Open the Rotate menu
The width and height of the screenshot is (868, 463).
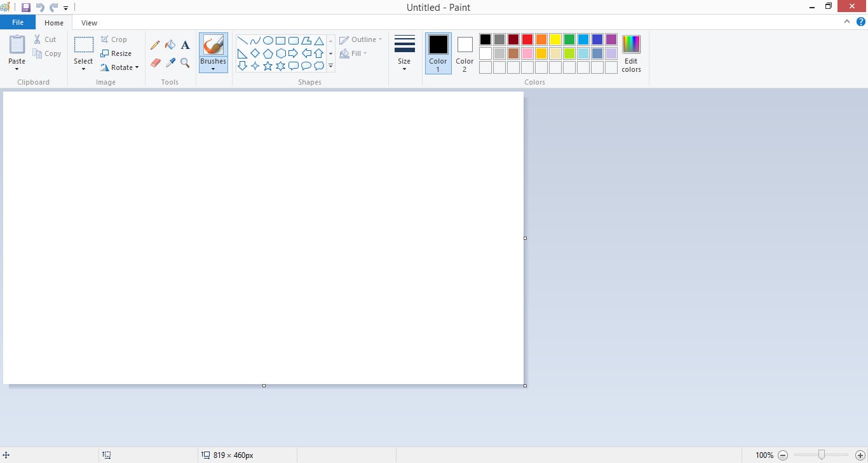click(x=120, y=67)
